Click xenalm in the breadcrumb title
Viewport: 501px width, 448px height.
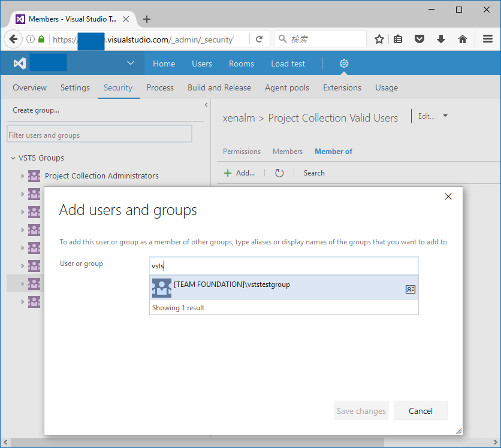coord(239,118)
